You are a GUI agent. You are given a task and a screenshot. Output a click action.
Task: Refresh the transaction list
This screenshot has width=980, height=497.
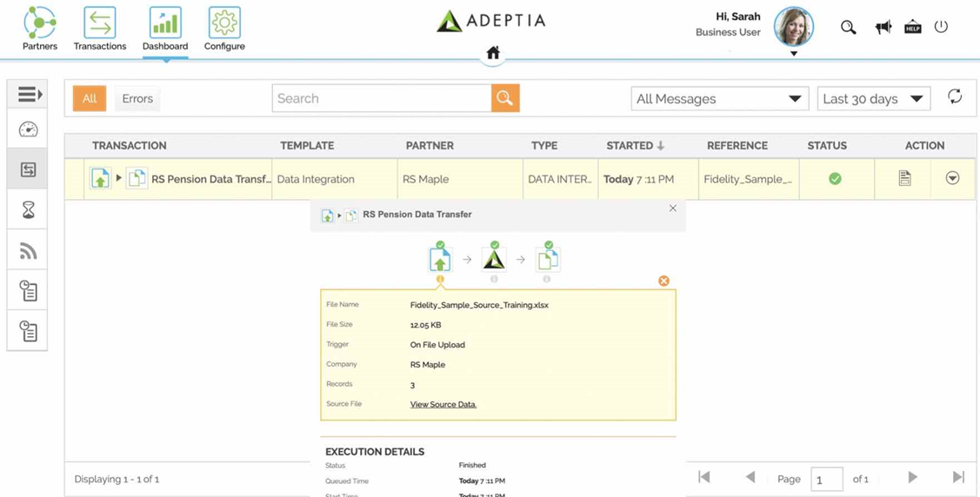[x=955, y=96]
